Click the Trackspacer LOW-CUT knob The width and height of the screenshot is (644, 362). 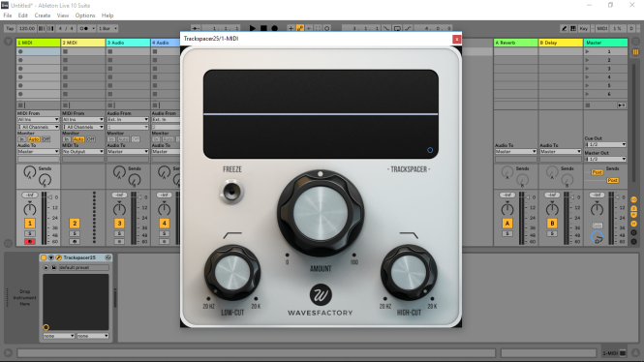tap(232, 273)
